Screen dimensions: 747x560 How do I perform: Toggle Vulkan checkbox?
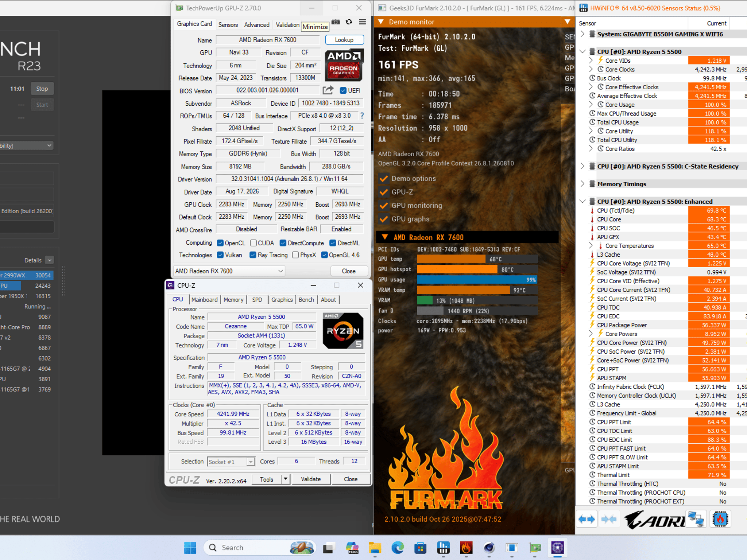point(220,255)
